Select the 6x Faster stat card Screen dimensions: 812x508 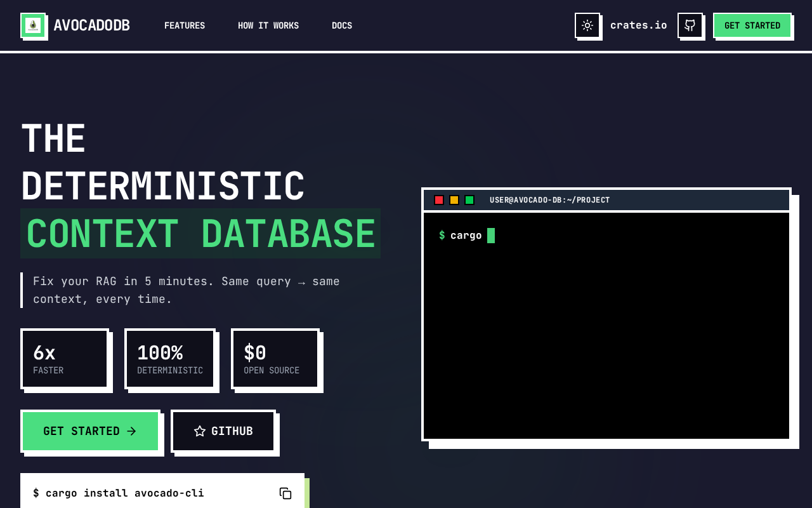pyautogui.click(x=65, y=359)
